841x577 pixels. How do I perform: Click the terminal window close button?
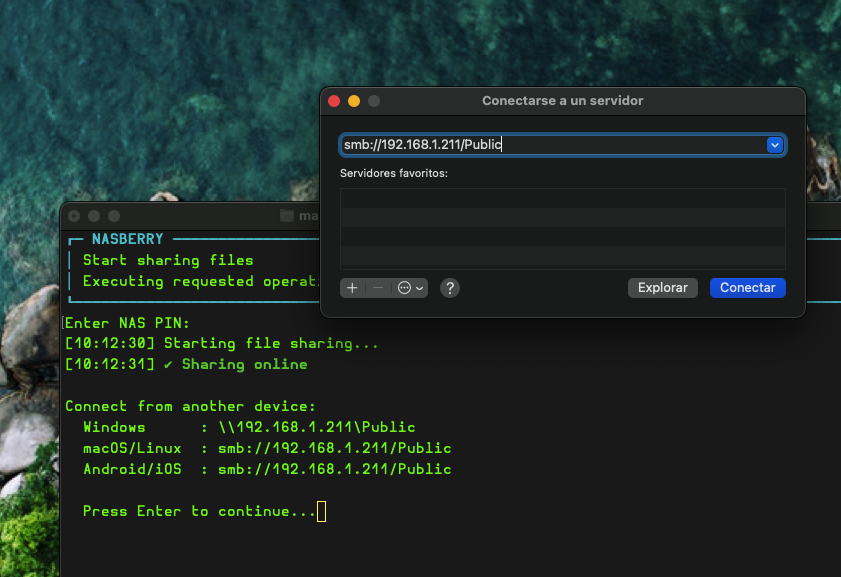coord(75,216)
